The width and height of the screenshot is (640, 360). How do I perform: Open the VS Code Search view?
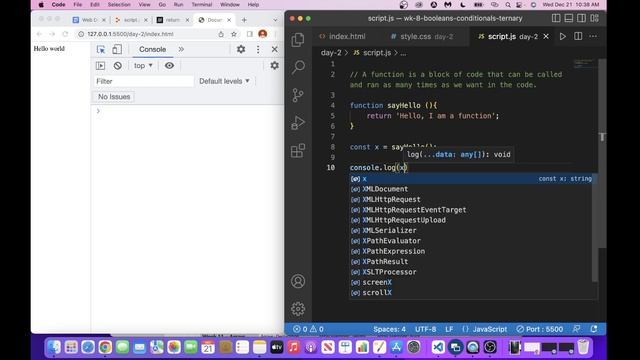pos(298,67)
